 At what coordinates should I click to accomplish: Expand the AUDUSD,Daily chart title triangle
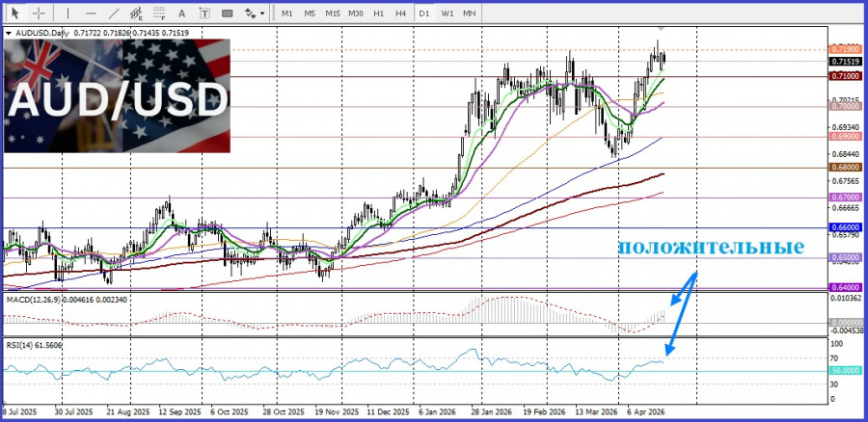(10, 33)
